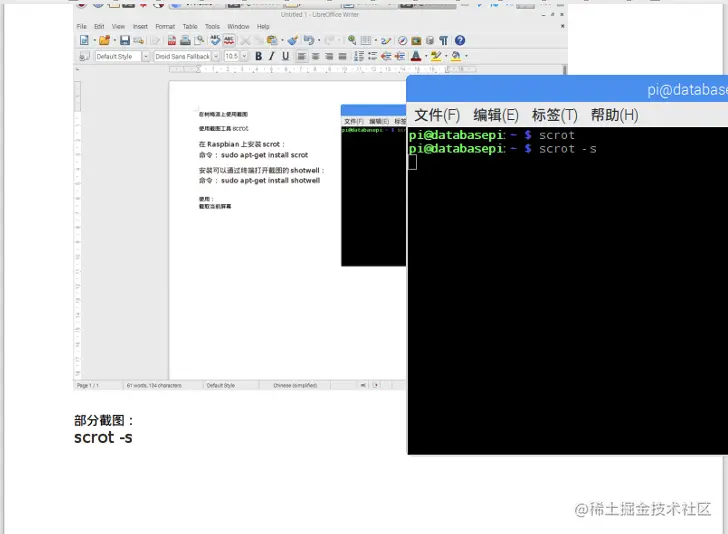
Task: Toggle Bold formatting
Action: pos(259,56)
